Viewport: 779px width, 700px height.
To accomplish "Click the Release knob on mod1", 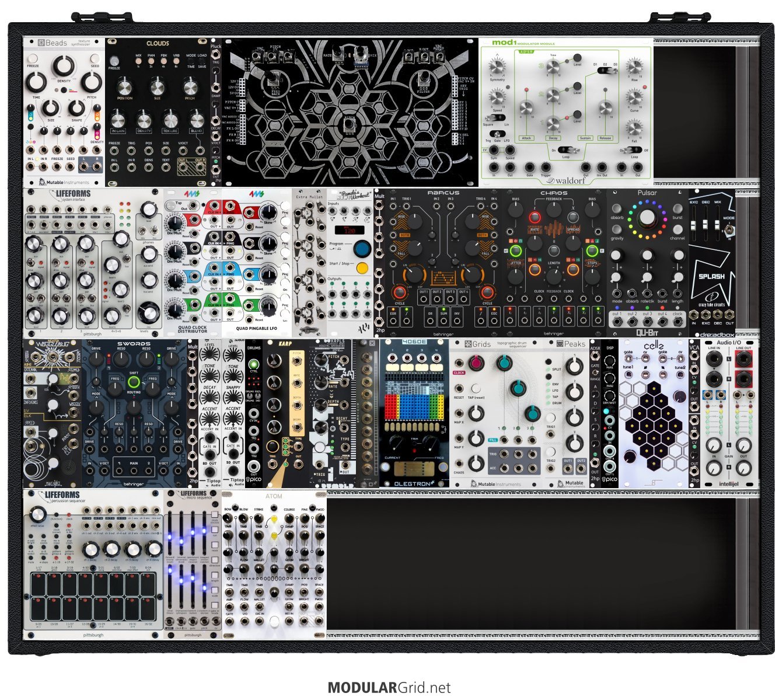I will pyautogui.click(x=605, y=109).
